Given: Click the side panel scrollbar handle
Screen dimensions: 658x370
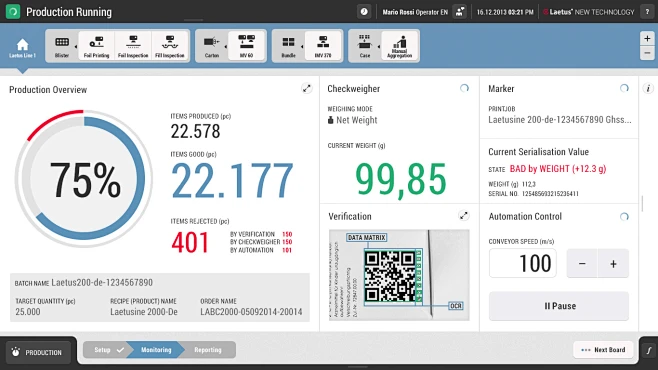Looking at the screenshot, I should tap(642, 203).
